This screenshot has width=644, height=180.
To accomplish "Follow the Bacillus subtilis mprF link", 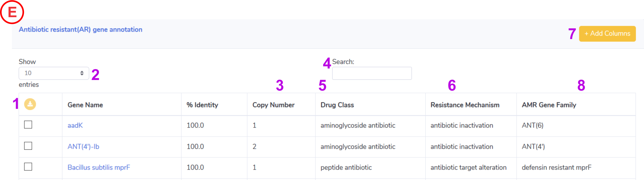I will (x=99, y=168).
